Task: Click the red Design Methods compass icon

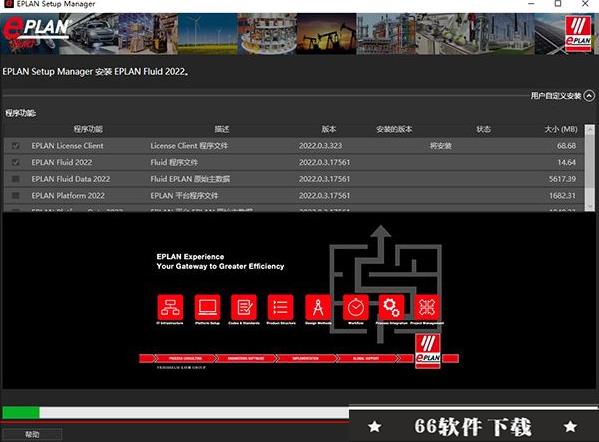Action: pos(318,307)
